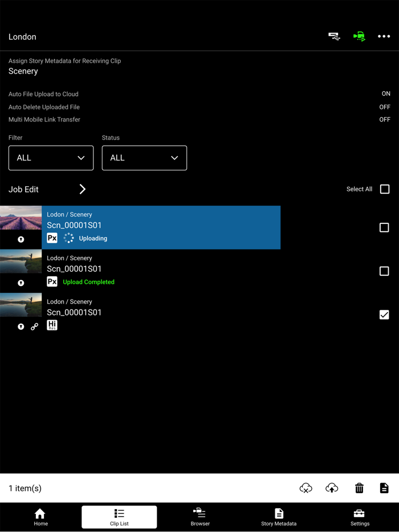This screenshot has height=532, width=399.
Task: Switch to the Browser tab
Action: point(200,517)
